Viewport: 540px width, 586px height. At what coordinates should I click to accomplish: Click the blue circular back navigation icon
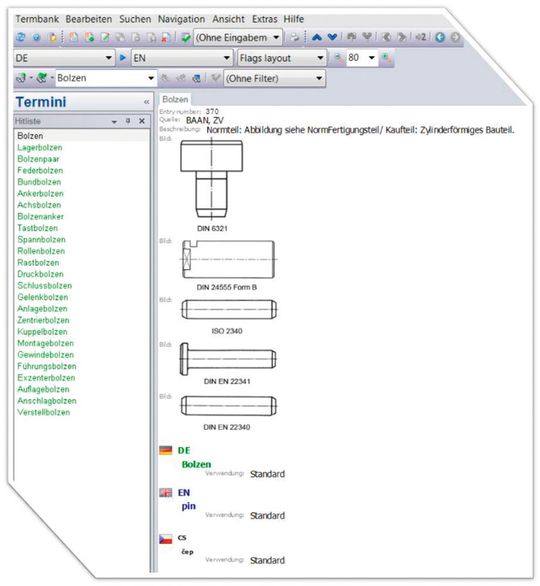[x=440, y=37]
